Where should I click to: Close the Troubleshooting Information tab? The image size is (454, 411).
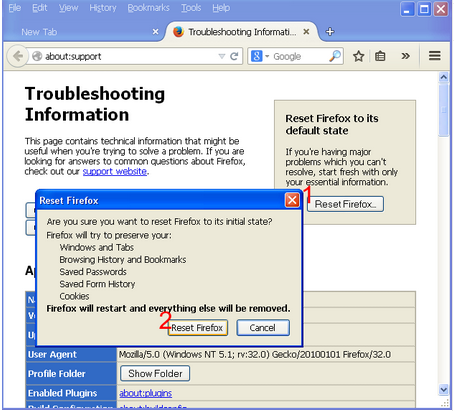pyautogui.click(x=306, y=32)
